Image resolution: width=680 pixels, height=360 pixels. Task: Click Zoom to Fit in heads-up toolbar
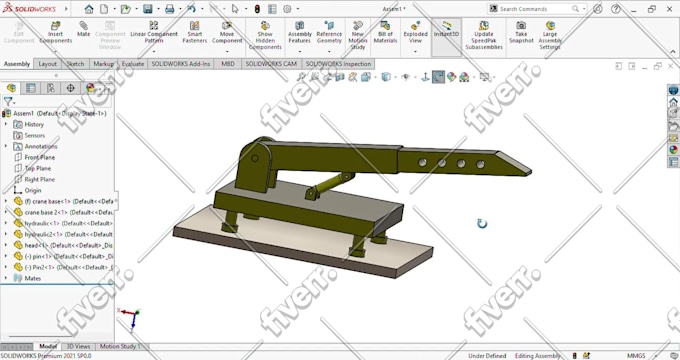301,77
